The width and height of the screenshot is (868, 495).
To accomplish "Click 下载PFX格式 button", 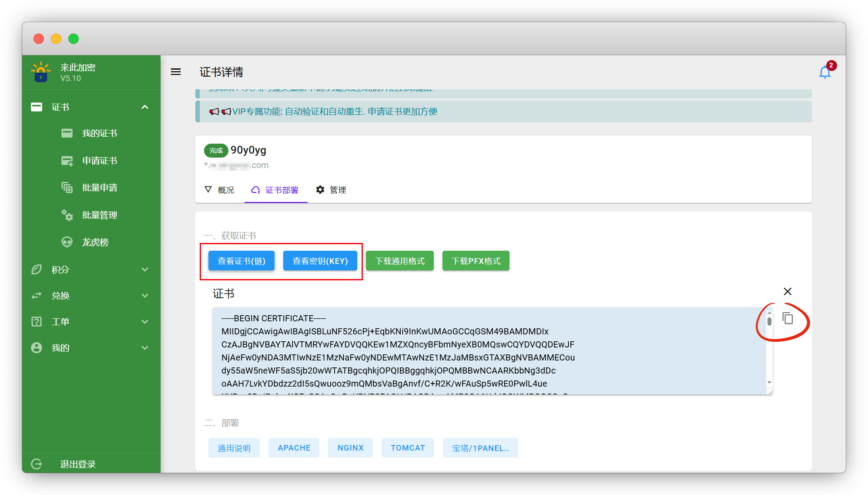I will (x=476, y=261).
